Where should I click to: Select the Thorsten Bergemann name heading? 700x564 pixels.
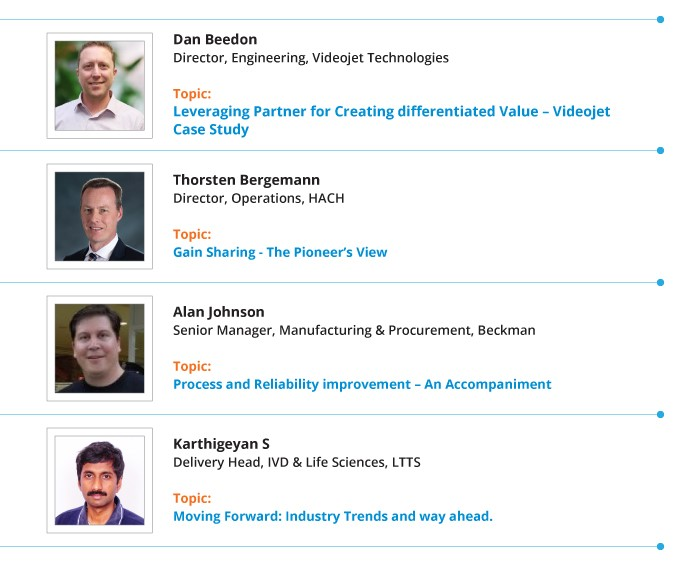[246, 180]
